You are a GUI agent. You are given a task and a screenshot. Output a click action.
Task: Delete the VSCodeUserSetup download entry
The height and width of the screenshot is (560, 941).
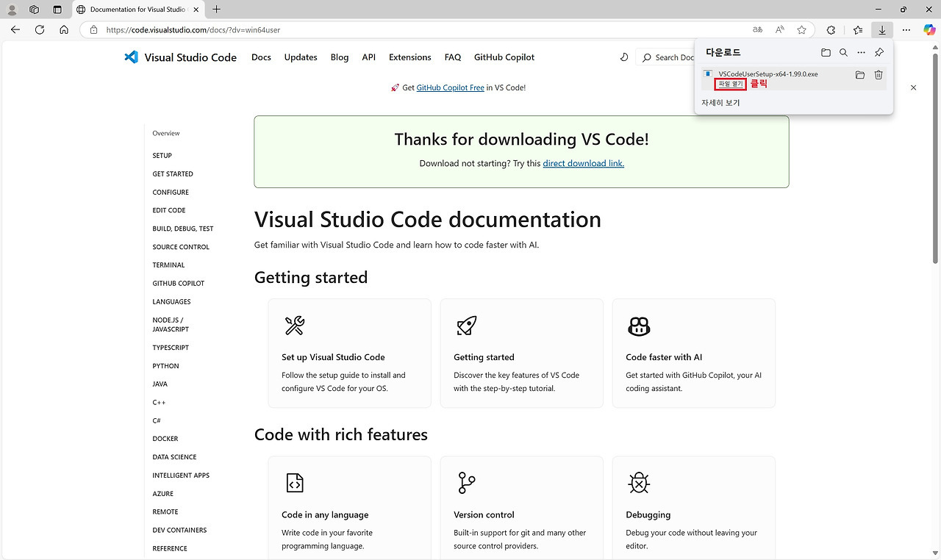pos(879,75)
